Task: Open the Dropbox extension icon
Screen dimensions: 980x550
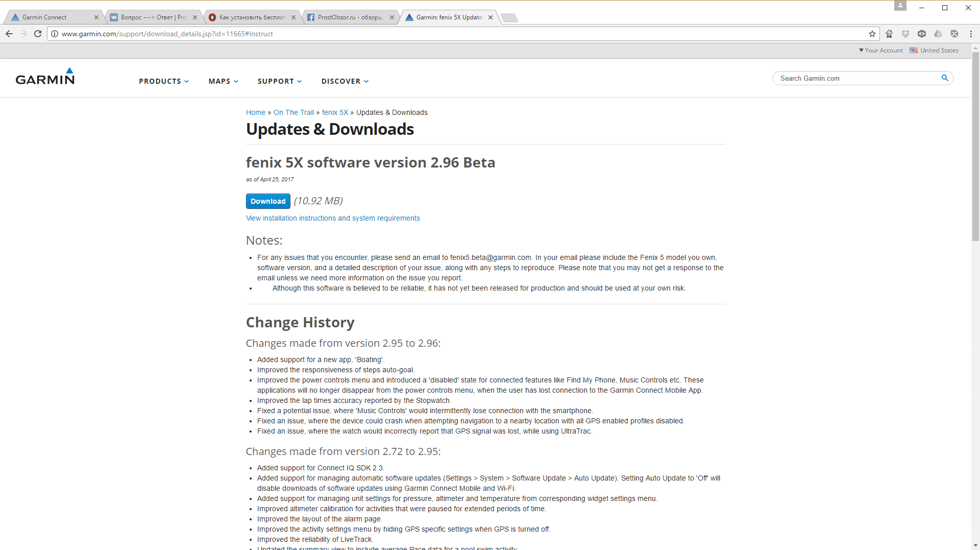Action: pos(905,34)
